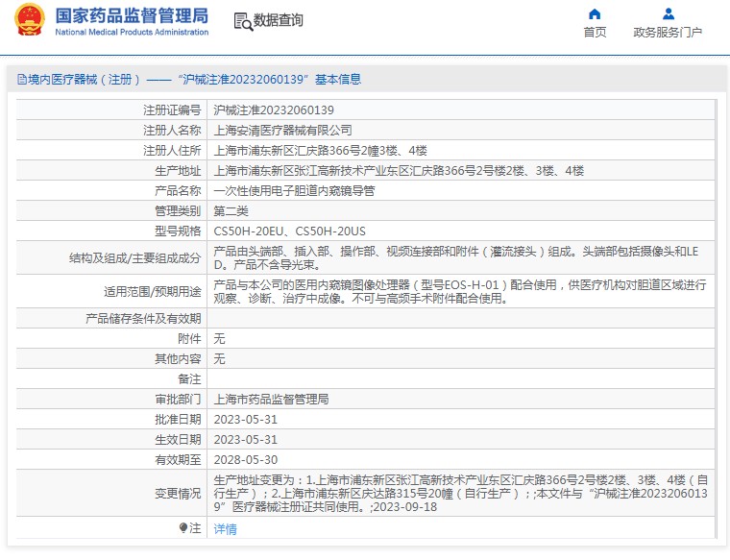Image resolution: width=730 pixels, height=560 pixels.
Task: Select product name 一次性使用电子胆道内窥镜导管
Action: point(294,191)
